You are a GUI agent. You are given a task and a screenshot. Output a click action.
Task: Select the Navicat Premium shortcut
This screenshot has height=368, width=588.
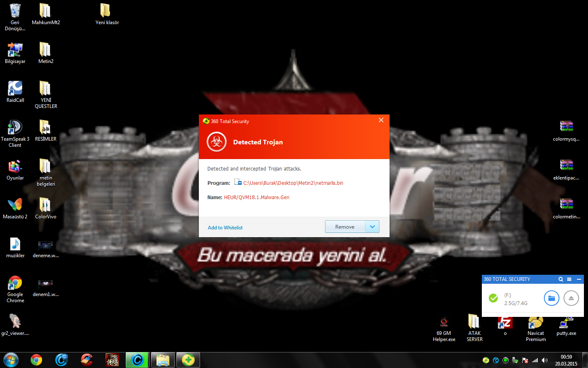click(x=536, y=330)
